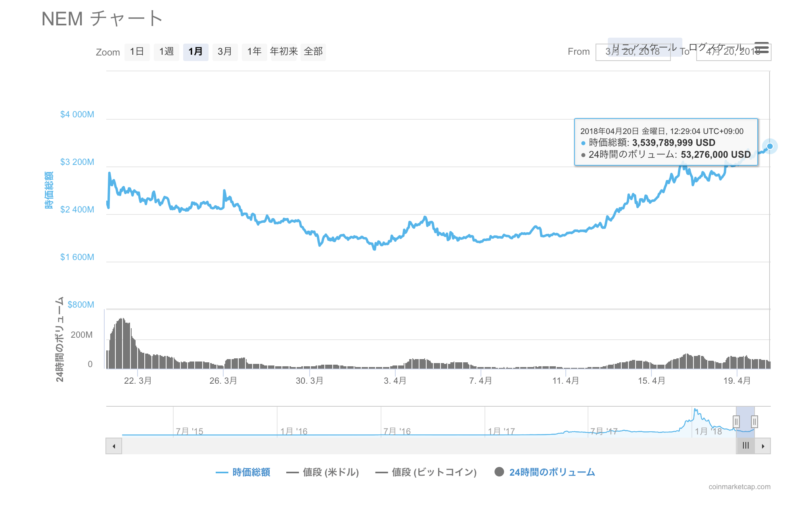The image size is (812, 505).
Task: Set zoom range to 1週
Action: point(167,52)
